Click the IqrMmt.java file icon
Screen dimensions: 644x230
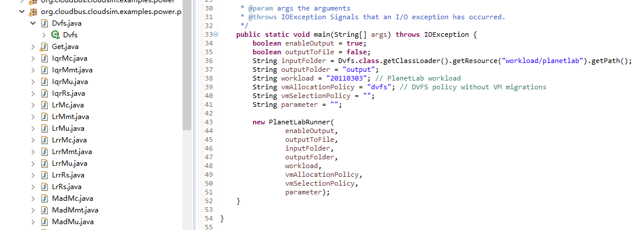tap(45, 70)
